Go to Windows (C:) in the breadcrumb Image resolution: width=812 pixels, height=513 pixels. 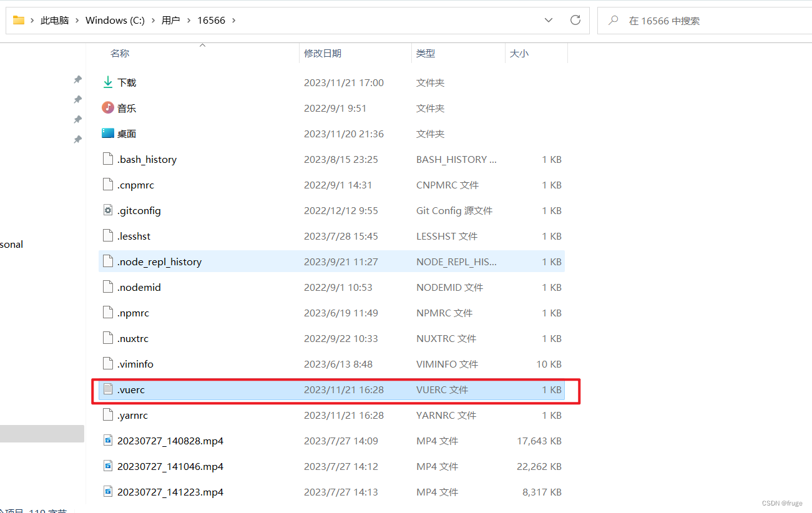(115, 20)
